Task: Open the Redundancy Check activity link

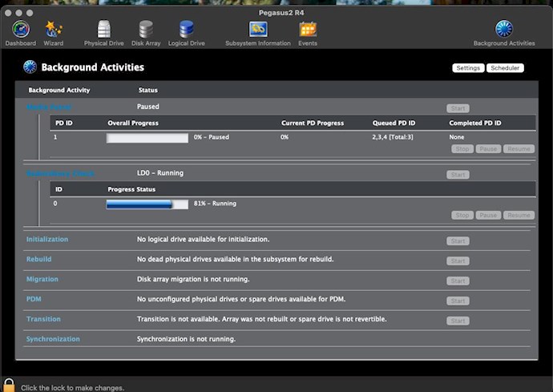Action: [x=60, y=173]
